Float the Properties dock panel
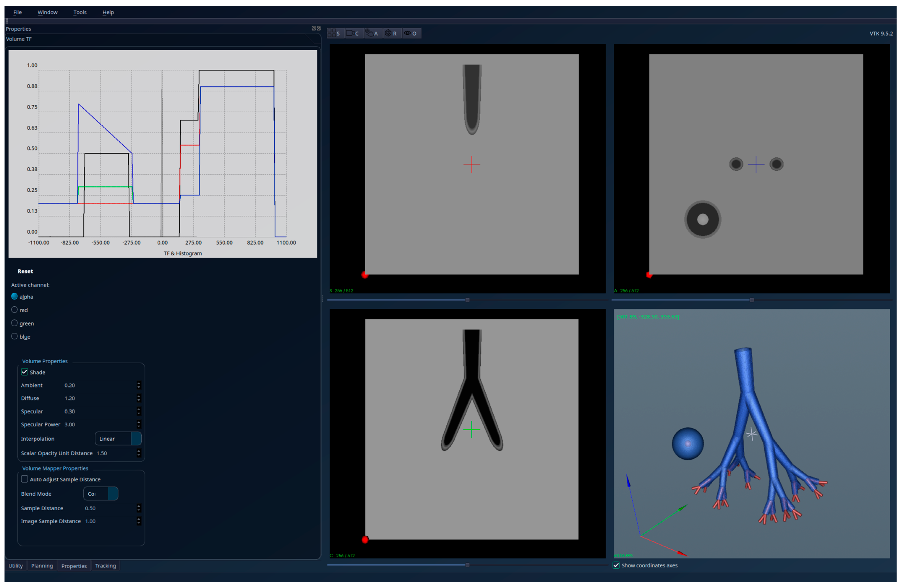Viewport: 901px width, 588px height. (x=313, y=28)
